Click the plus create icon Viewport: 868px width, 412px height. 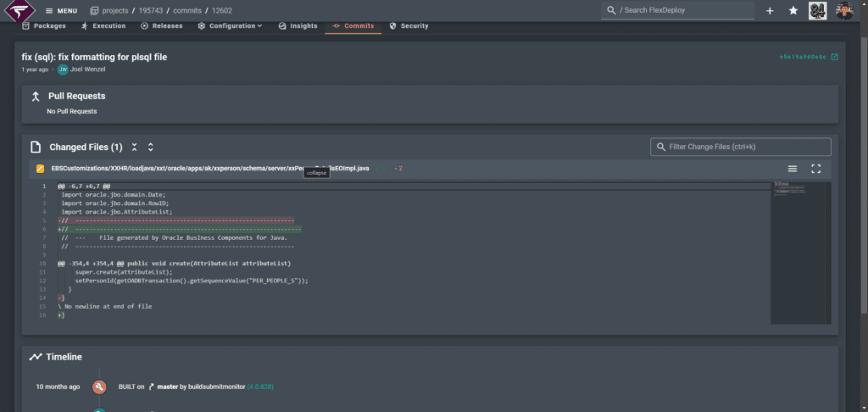click(770, 10)
